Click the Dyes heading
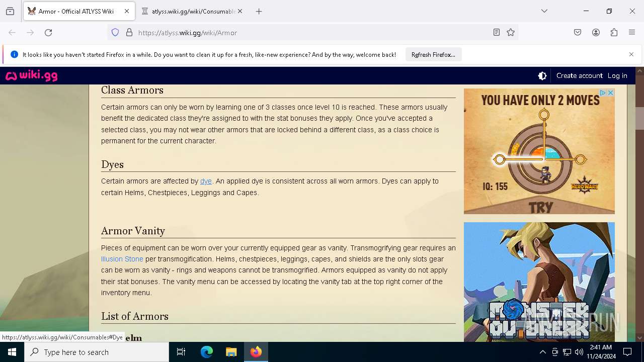 112,164
